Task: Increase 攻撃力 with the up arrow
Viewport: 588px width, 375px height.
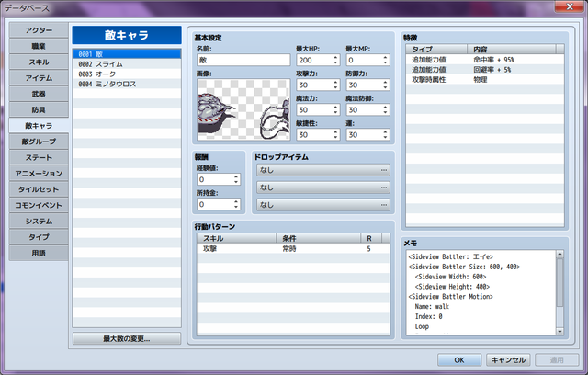Action: (x=335, y=82)
